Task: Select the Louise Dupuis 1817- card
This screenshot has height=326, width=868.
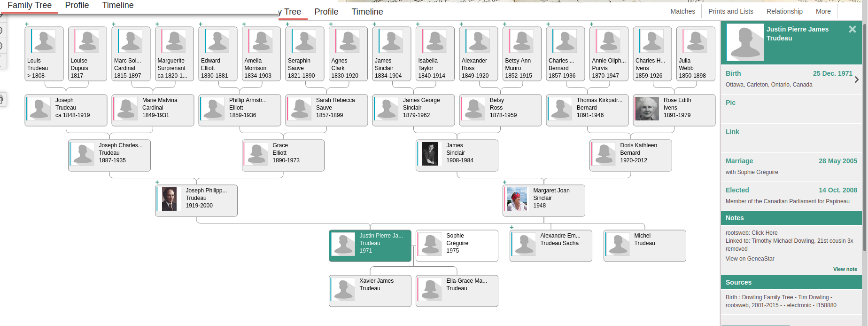Action: tap(87, 54)
